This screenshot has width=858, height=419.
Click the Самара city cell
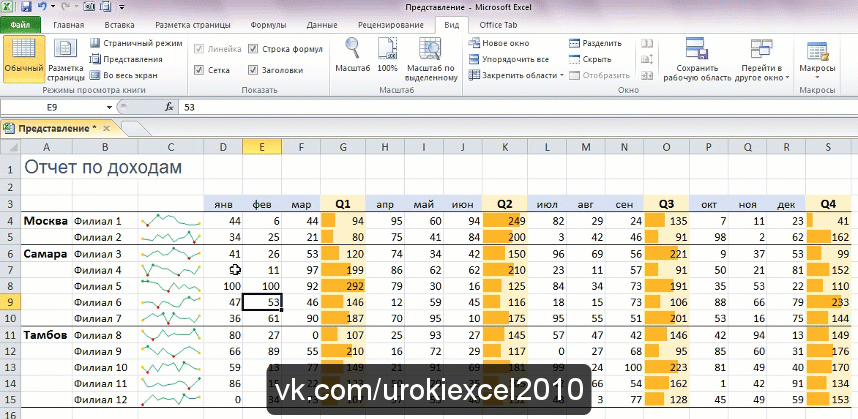pos(46,254)
